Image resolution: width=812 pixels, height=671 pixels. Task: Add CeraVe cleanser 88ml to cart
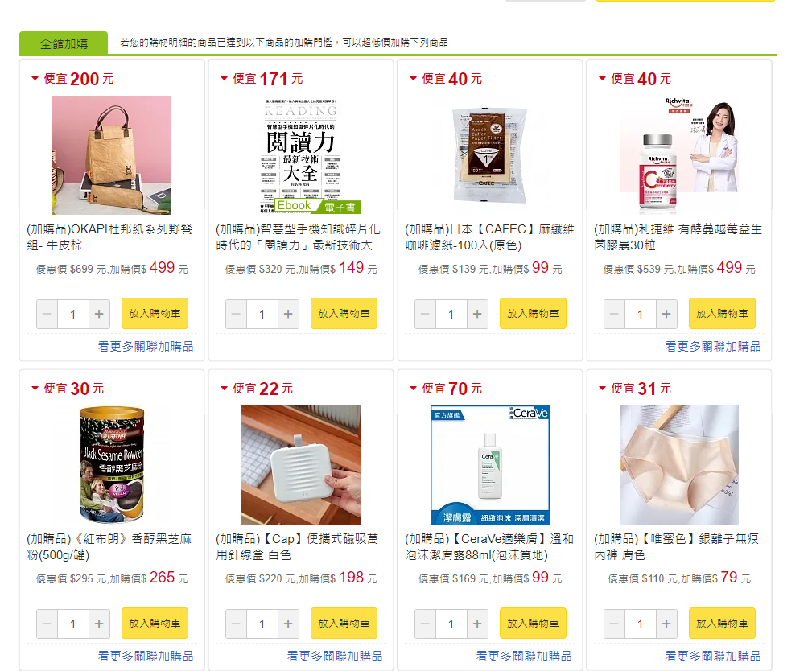533,623
